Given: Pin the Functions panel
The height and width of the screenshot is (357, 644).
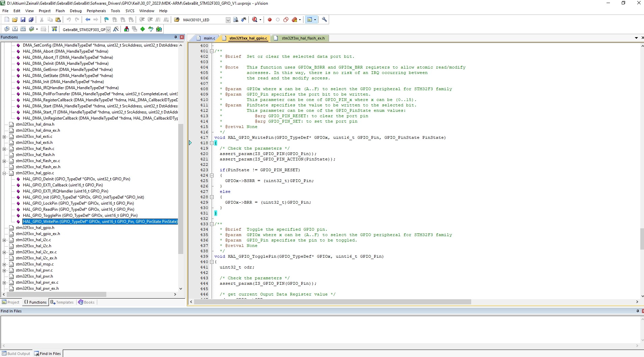Looking at the screenshot, I should 176,37.
